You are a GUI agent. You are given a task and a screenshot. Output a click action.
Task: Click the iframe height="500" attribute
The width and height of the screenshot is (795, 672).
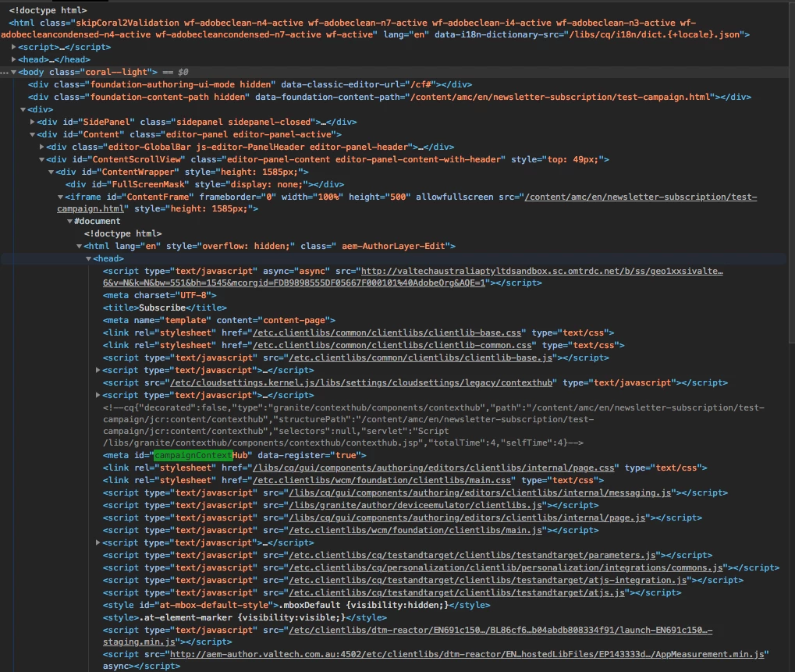point(379,197)
